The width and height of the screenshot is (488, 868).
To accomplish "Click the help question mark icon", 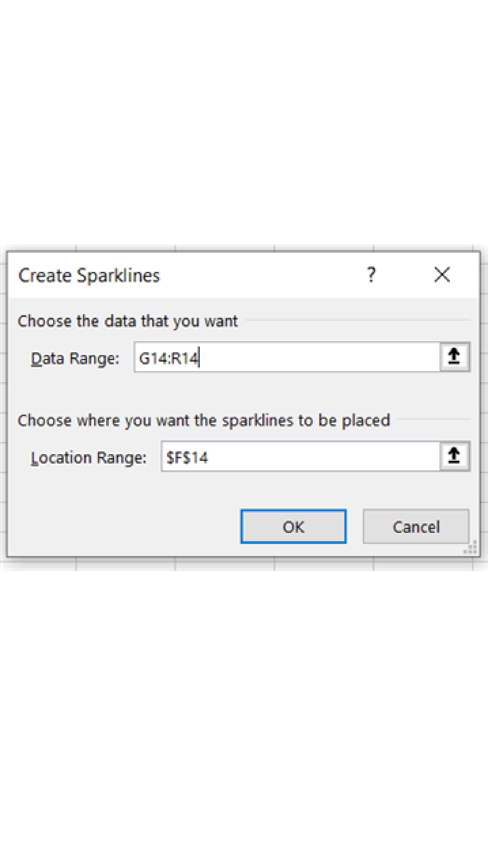I will tap(371, 275).
